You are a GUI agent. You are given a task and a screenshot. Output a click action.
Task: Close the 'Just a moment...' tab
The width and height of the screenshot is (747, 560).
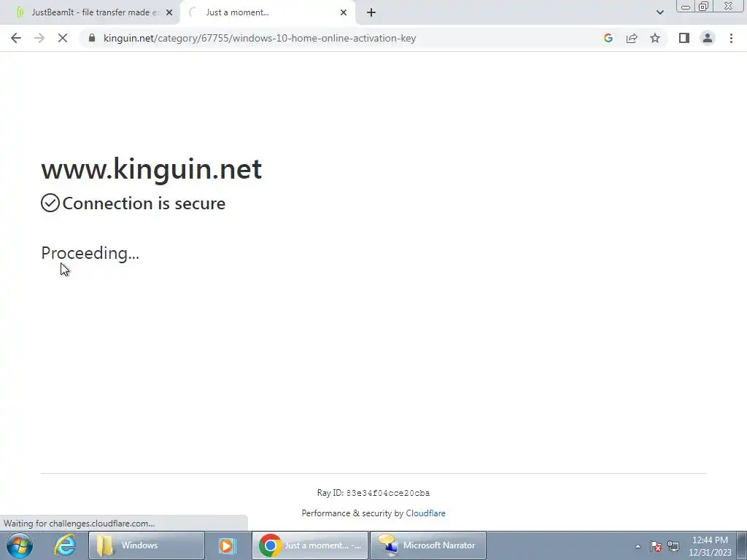pyautogui.click(x=344, y=12)
